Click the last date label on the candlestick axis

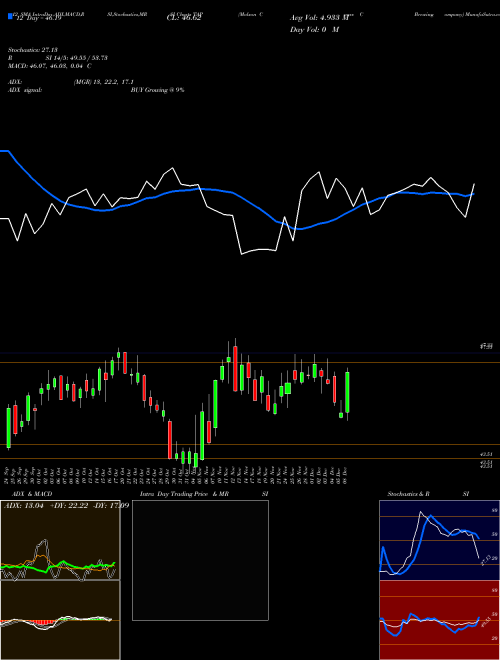coord(345,475)
